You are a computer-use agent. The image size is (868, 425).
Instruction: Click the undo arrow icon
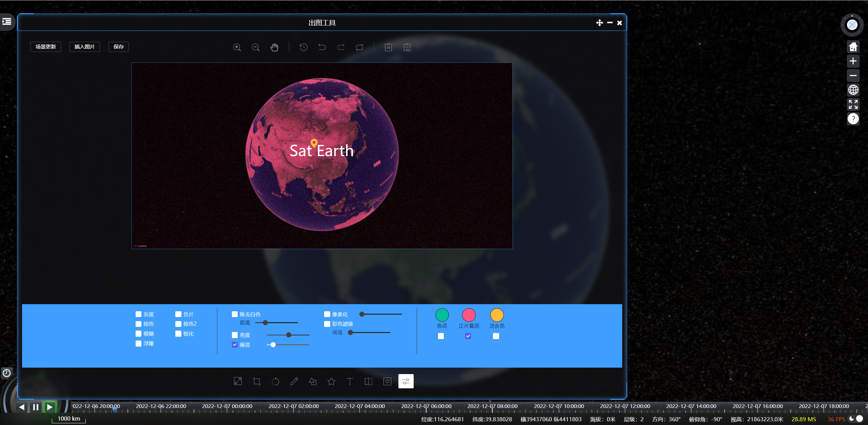tap(322, 47)
